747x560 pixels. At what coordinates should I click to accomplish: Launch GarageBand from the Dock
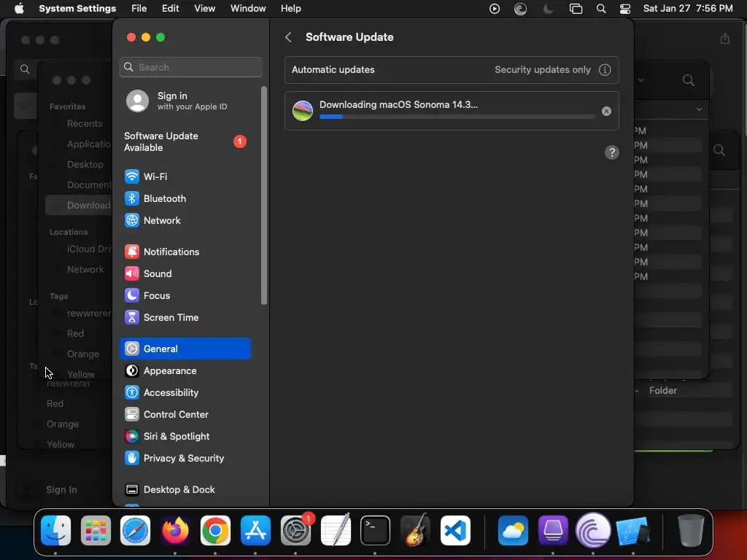tap(415, 531)
